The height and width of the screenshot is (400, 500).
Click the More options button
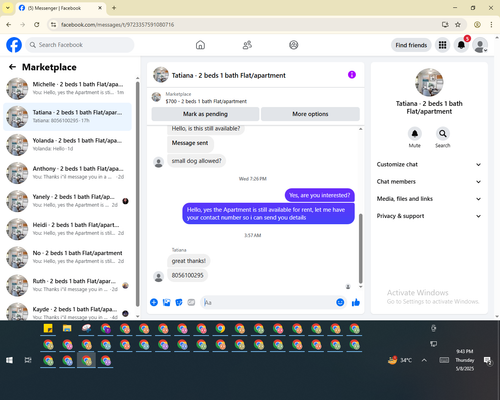[310, 114]
